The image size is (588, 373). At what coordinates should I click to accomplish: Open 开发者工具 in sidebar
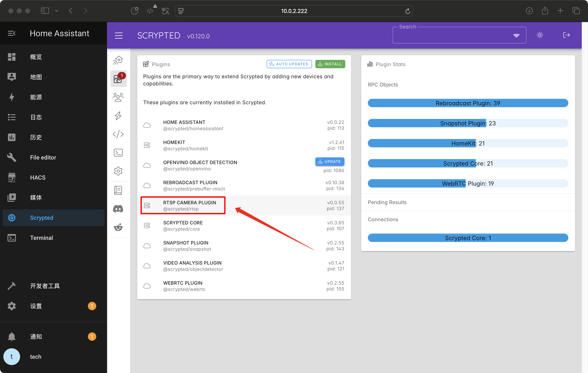(54, 286)
